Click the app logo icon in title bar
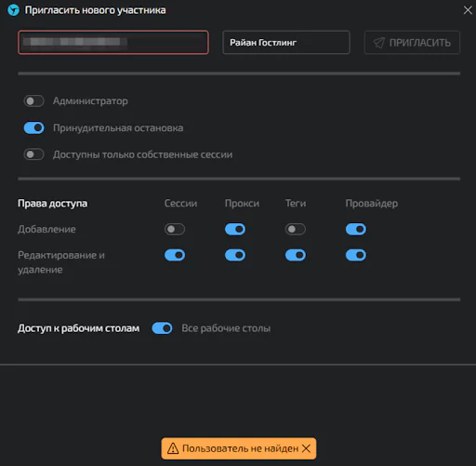Viewport: 476px width, 466px height. coord(13,10)
